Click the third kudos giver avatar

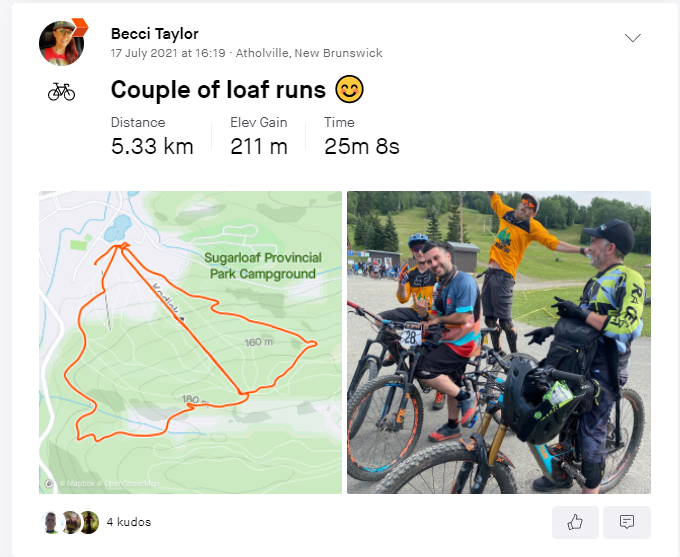89,522
